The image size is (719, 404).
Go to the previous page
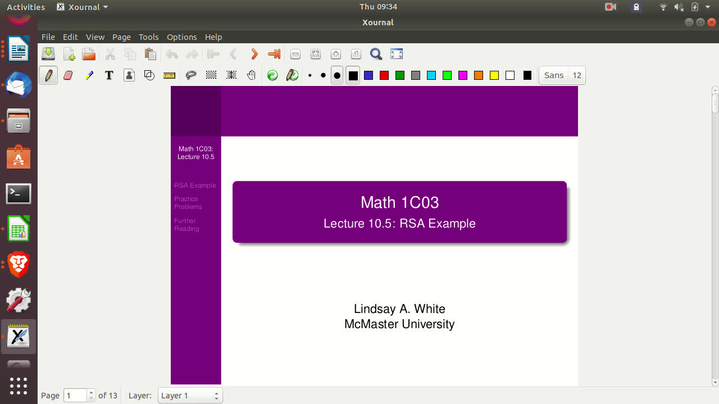coord(233,54)
